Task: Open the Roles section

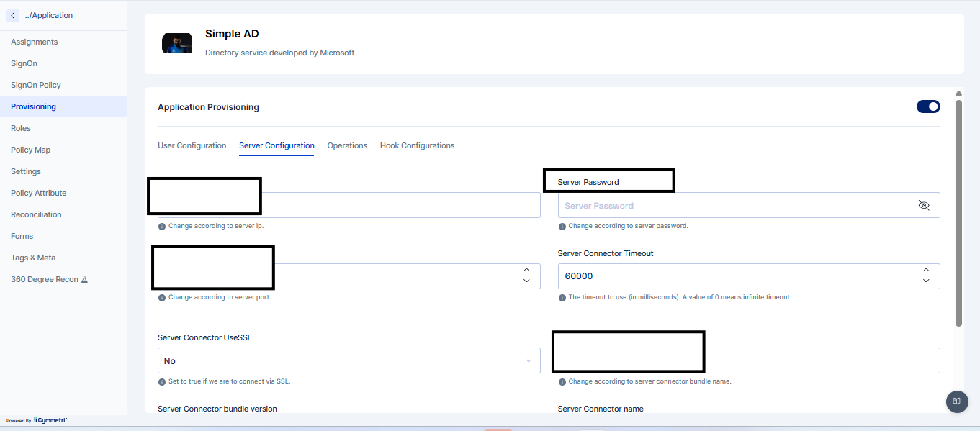Action: pos(21,128)
